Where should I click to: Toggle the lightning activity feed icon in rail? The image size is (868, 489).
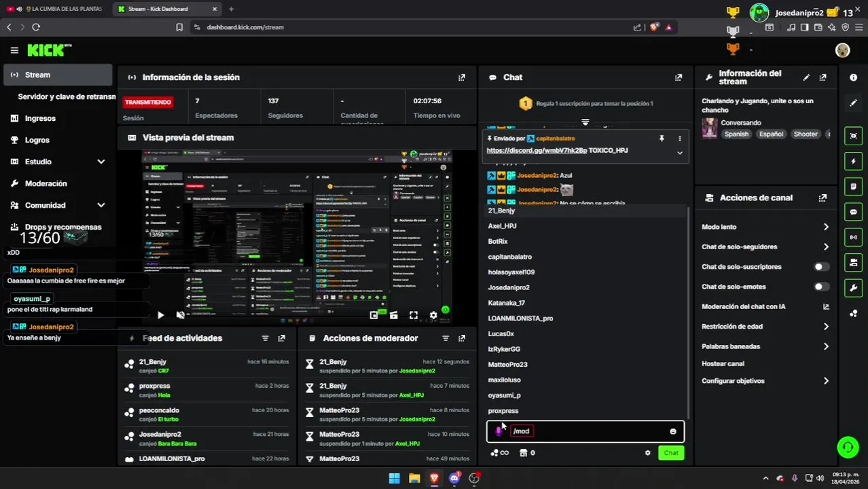[854, 161]
